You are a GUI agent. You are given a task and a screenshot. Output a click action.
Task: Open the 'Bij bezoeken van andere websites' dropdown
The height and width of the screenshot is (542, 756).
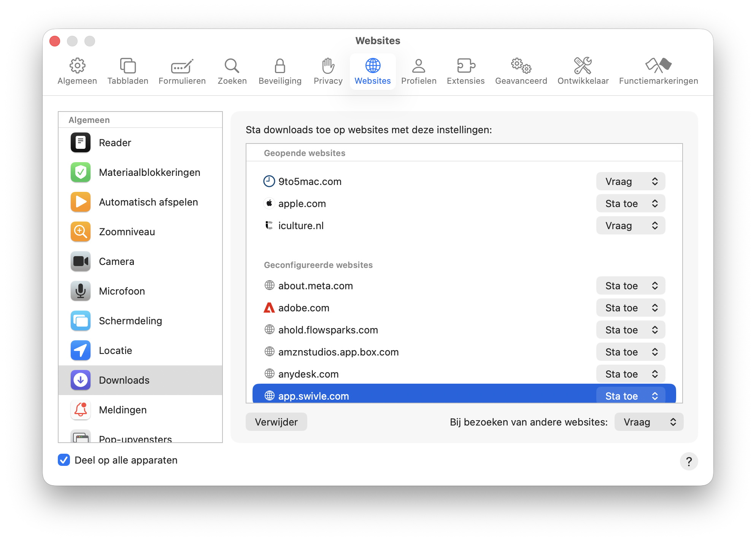(x=649, y=422)
